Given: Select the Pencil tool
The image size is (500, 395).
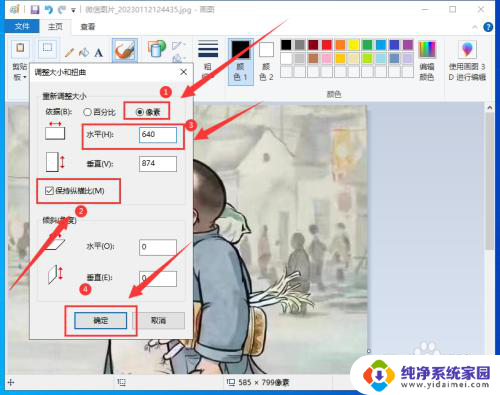Looking at the screenshot, I should [69, 52].
